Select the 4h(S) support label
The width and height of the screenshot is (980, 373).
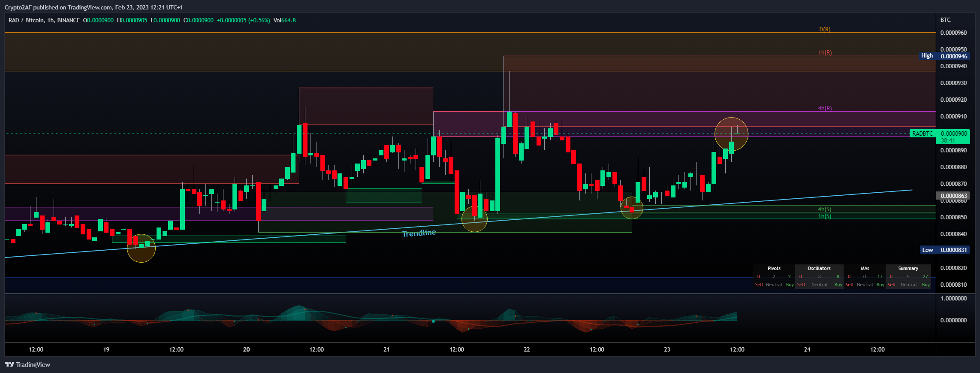point(824,209)
